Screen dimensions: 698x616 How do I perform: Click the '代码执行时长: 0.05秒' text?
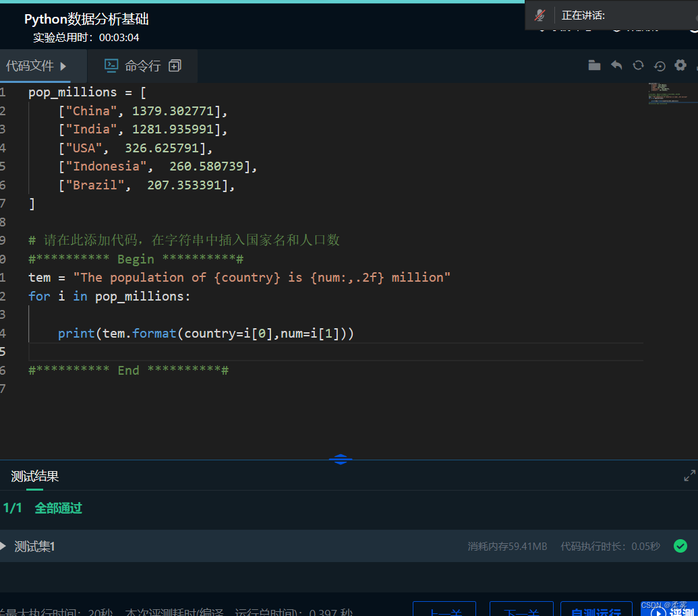click(x=610, y=546)
